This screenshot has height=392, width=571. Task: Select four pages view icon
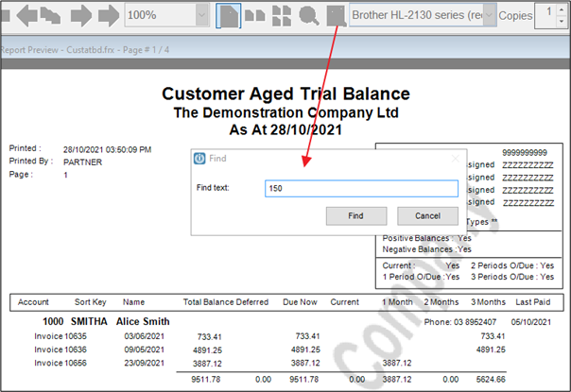tap(282, 16)
